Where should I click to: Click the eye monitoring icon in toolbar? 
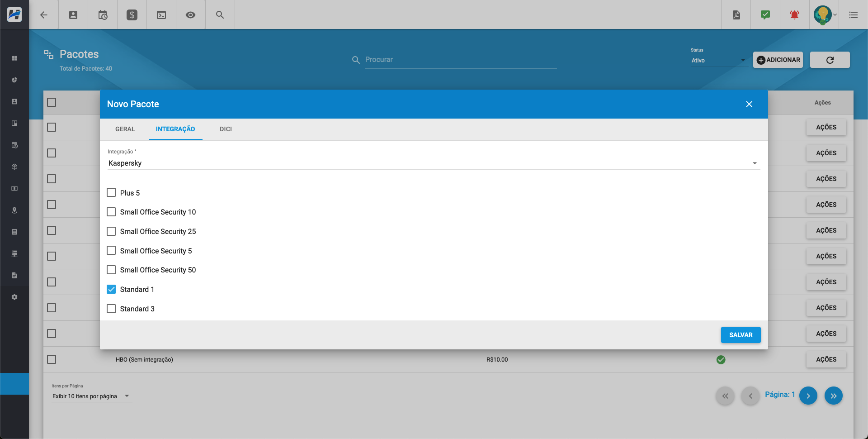(191, 15)
